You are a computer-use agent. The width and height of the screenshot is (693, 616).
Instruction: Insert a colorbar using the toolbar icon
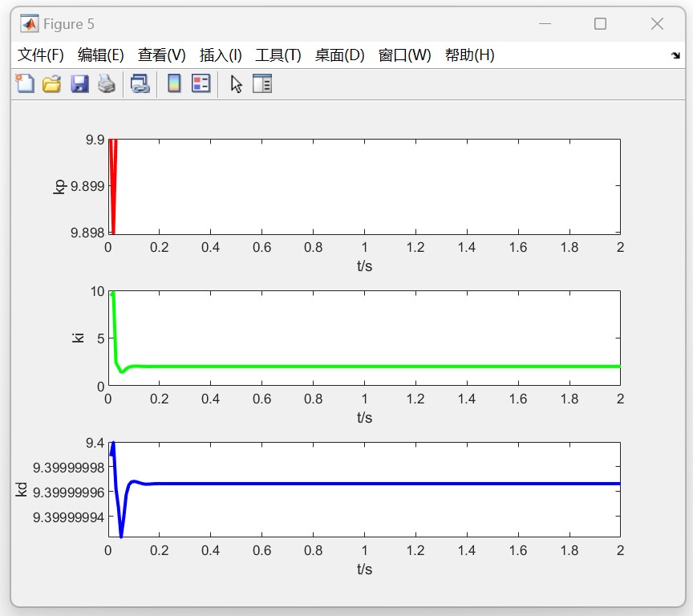[174, 83]
